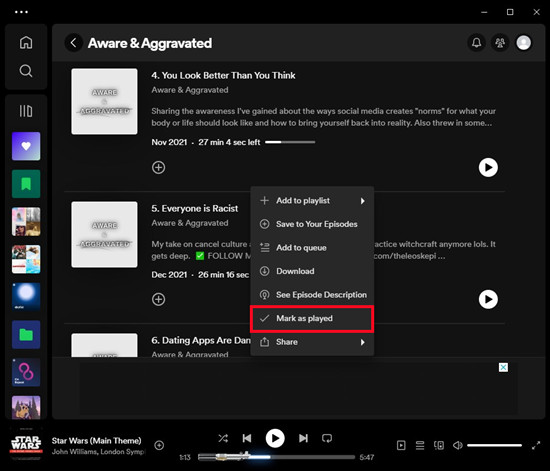The image size is (550, 471).
Task: Open the glowing moon playlist tile
Action: tap(26, 297)
